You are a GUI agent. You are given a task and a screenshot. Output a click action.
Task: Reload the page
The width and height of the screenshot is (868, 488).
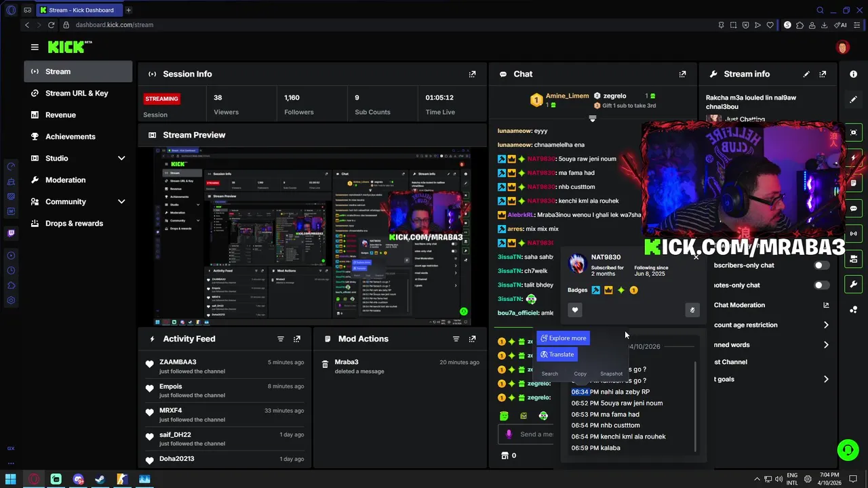tap(51, 25)
